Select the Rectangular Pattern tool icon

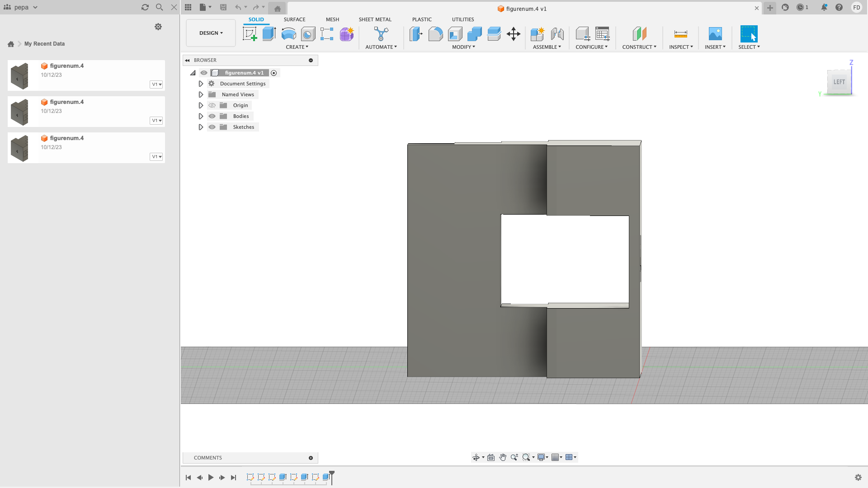327,34
